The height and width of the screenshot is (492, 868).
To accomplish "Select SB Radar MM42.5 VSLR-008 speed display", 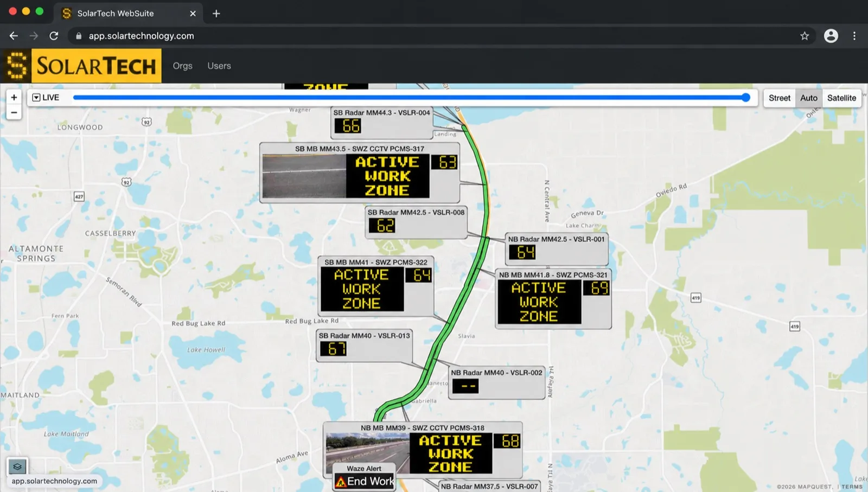I will 382,226.
